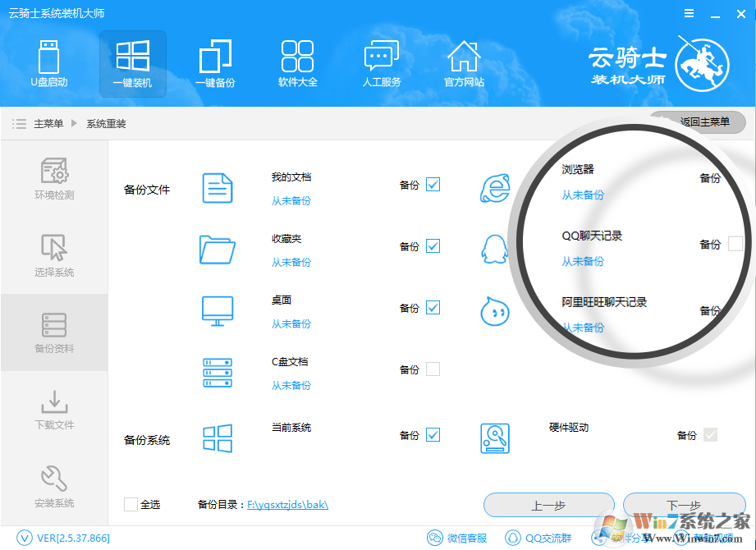Disable backup of 我的文档
This screenshot has height=550, width=756.
click(x=431, y=185)
